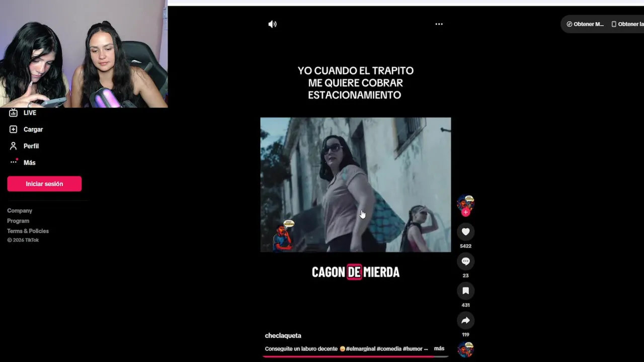
Task: Click the webcam overlay showing two streamers
Action: [84, 54]
